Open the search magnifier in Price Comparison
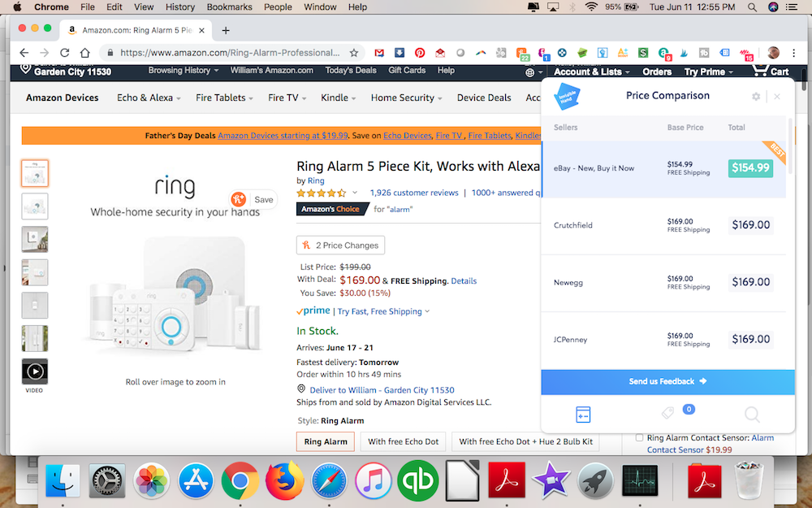 coord(752,415)
